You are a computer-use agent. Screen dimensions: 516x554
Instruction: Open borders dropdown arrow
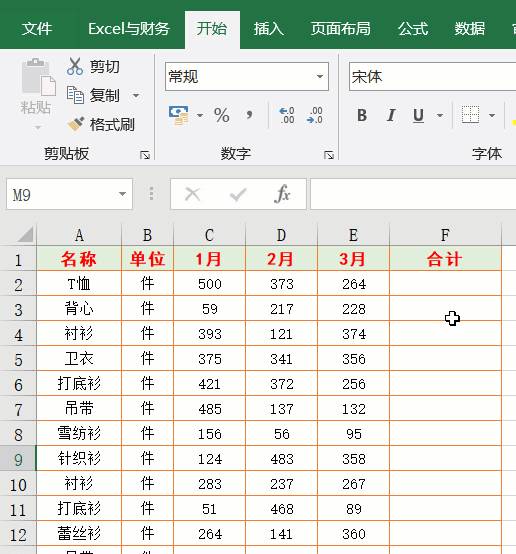(x=492, y=116)
